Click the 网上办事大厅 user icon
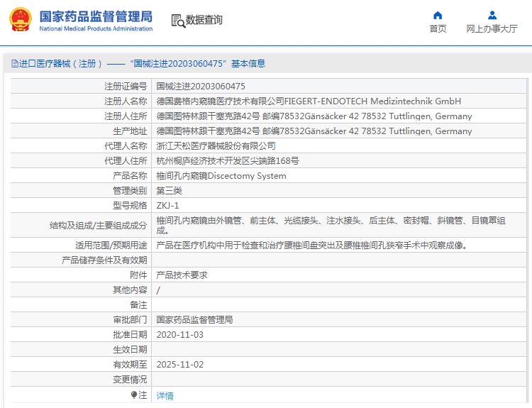Viewport: 532px width, 408px height. [x=492, y=16]
